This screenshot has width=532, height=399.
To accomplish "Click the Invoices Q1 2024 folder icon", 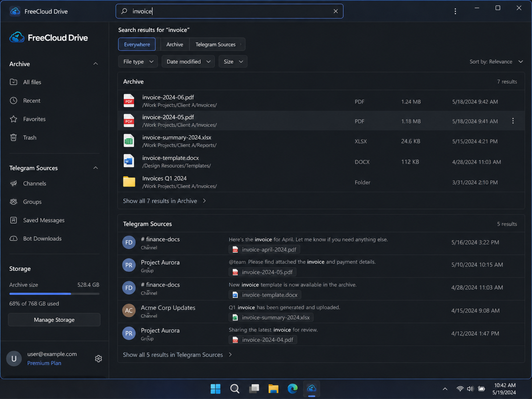I will (129, 181).
